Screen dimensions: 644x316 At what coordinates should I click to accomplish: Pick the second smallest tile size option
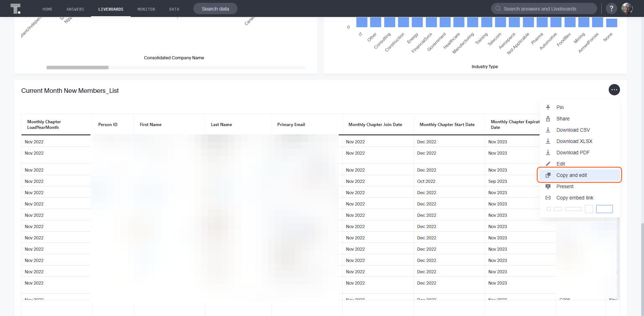[x=558, y=209]
